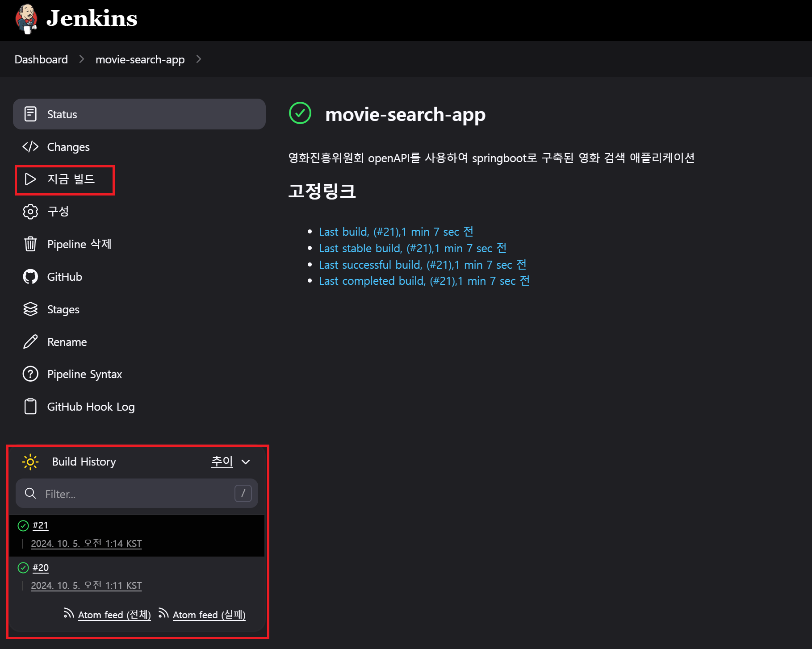Click the Stages layers icon
Image resolution: width=812 pixels, height=649 pixels.
point(30,309)
